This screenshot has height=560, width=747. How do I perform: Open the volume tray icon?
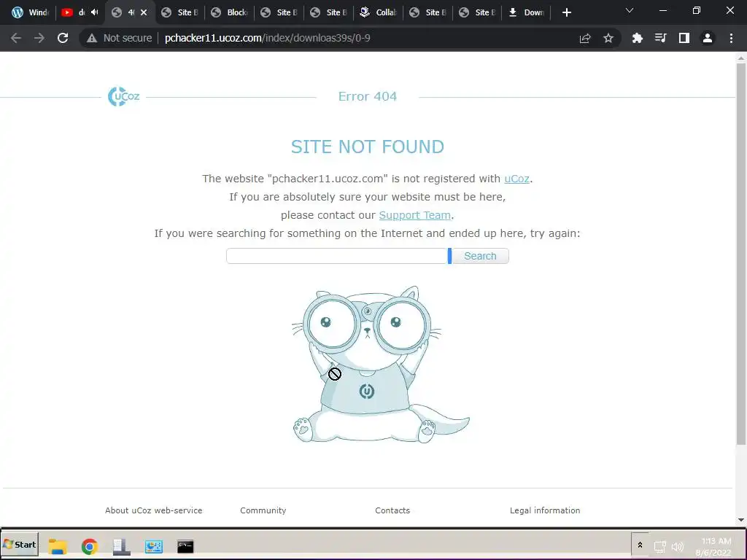(677, 547)
